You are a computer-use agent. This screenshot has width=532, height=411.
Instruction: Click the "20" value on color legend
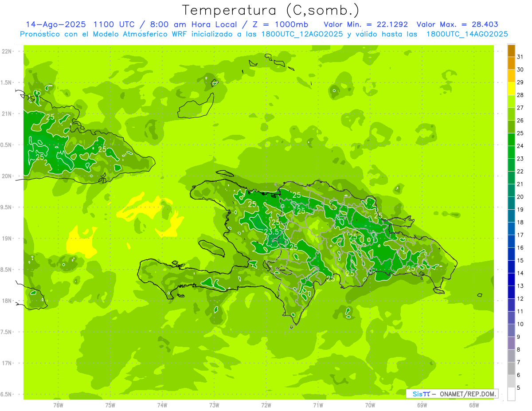point(520,197)
